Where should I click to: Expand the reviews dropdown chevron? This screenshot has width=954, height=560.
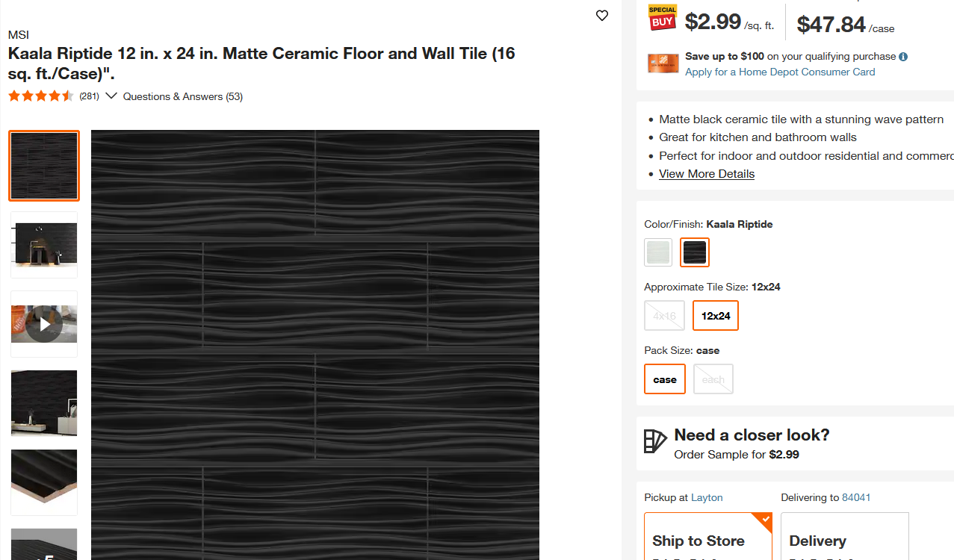(111, 96)
